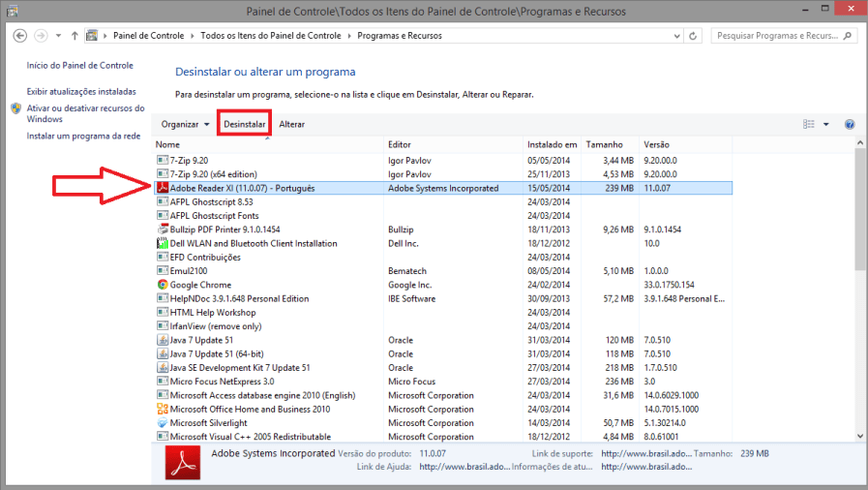Screen dimensions: 868x490
Task: Click the HTML Help Workshop icon
Action: 163,312
